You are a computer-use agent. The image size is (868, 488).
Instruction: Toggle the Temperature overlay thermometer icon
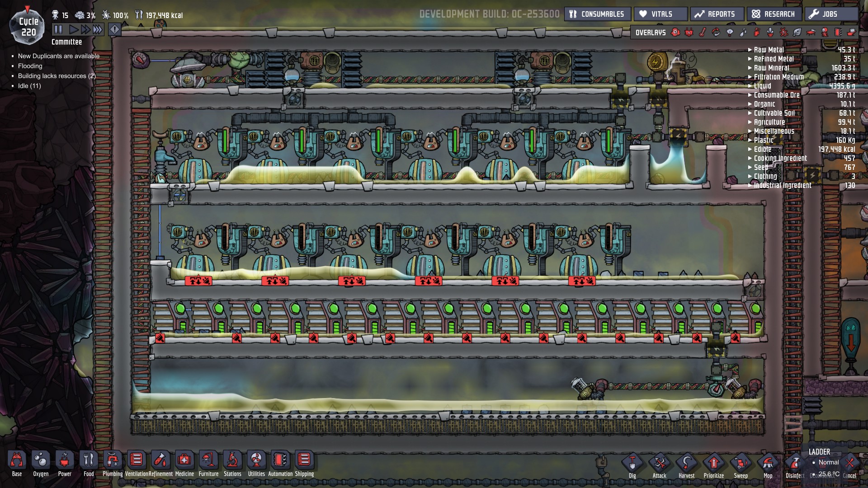(703, 32)
